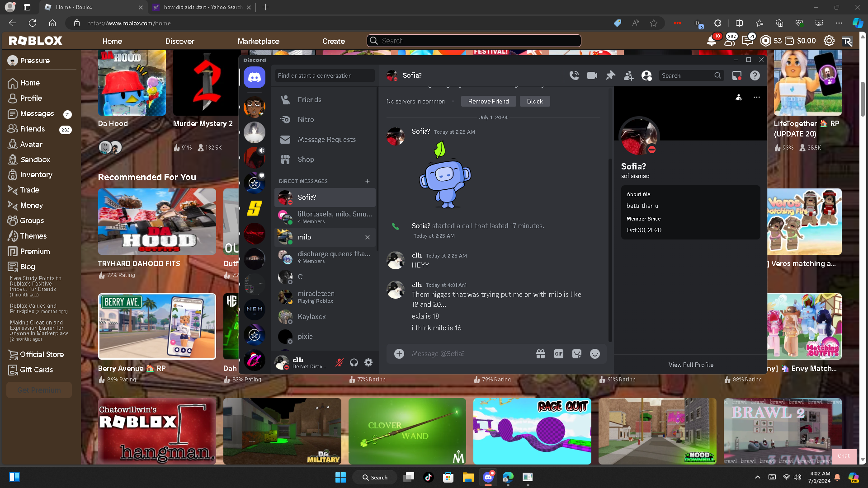868x488 pixels.
Task: Open File Explorer from the taskbar
Action: tap(468, 477)
